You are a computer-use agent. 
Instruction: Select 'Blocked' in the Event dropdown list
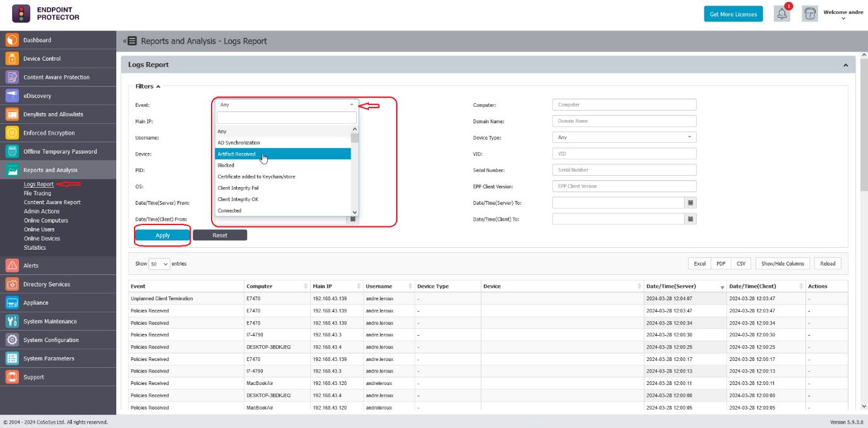coord(226,166)
